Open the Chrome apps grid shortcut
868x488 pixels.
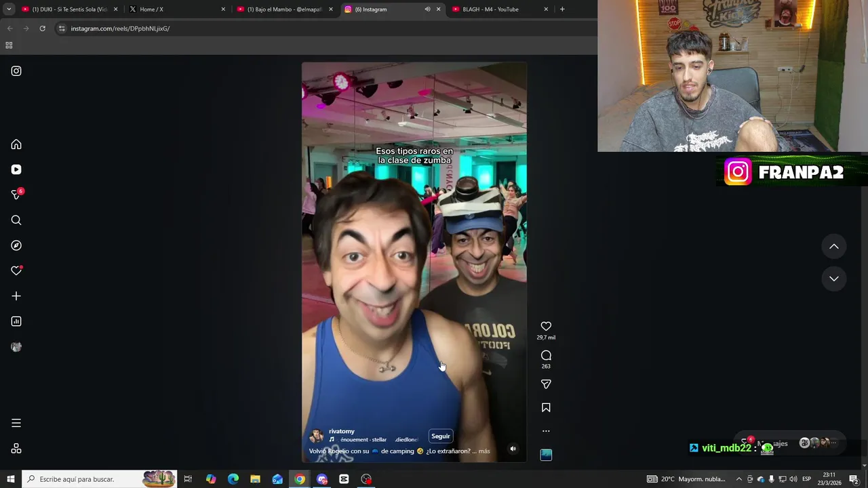coord(9,45)
